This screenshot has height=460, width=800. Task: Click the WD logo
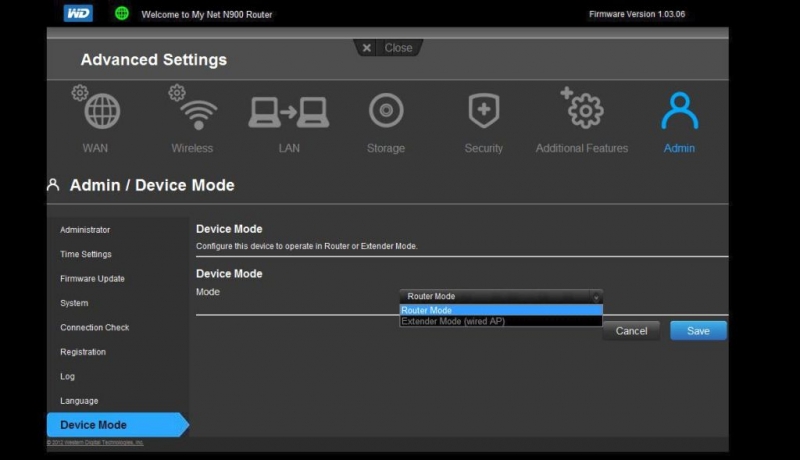(x=78, y=13)
